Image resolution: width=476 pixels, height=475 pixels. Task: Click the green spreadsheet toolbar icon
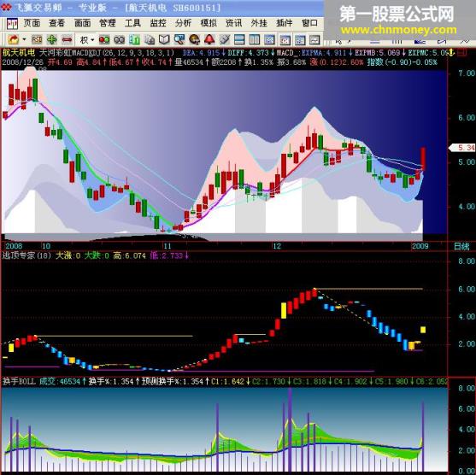(x=134, y=40)
